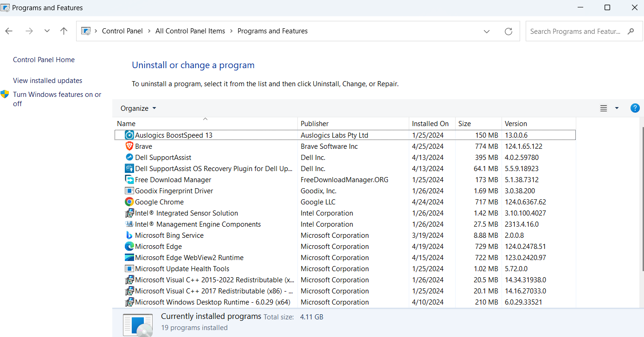Click publisher Auslogics Labs Pty Ltd
Viewport: 644px width, 337px height.
click(334, 135)
